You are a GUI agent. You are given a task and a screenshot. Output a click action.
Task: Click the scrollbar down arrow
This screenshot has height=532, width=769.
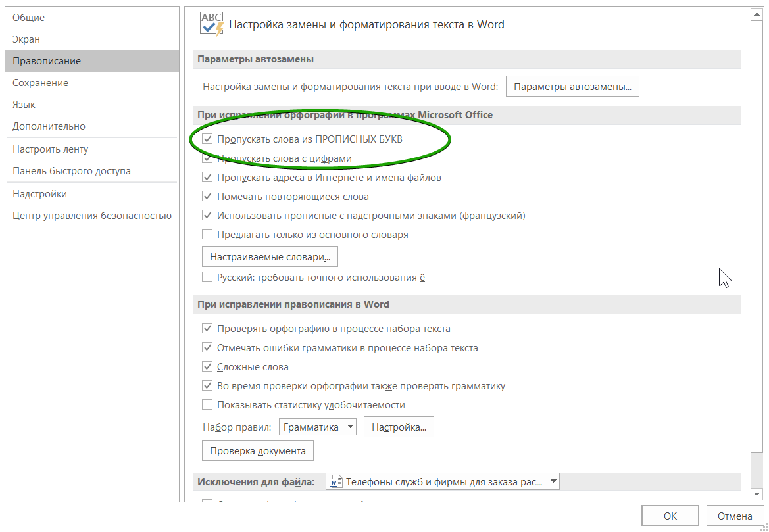point(757,494)
